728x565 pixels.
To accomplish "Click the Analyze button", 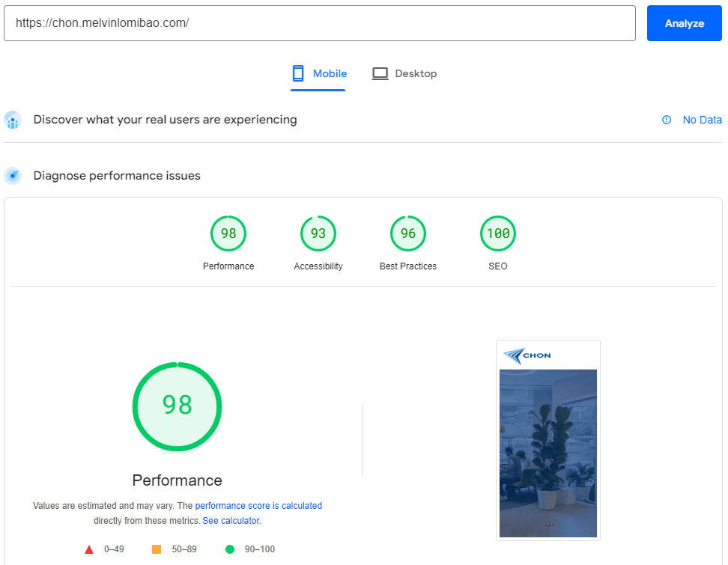I will pyautogui.click(x=684, y=23).
